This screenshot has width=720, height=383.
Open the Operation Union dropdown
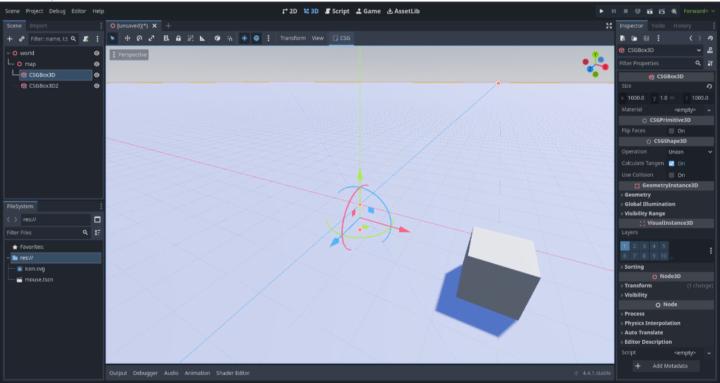tap(689, 152)
